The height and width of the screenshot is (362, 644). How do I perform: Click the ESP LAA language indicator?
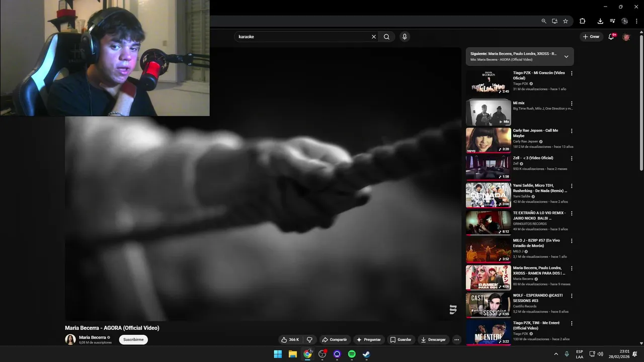click(x=580, y=354)
